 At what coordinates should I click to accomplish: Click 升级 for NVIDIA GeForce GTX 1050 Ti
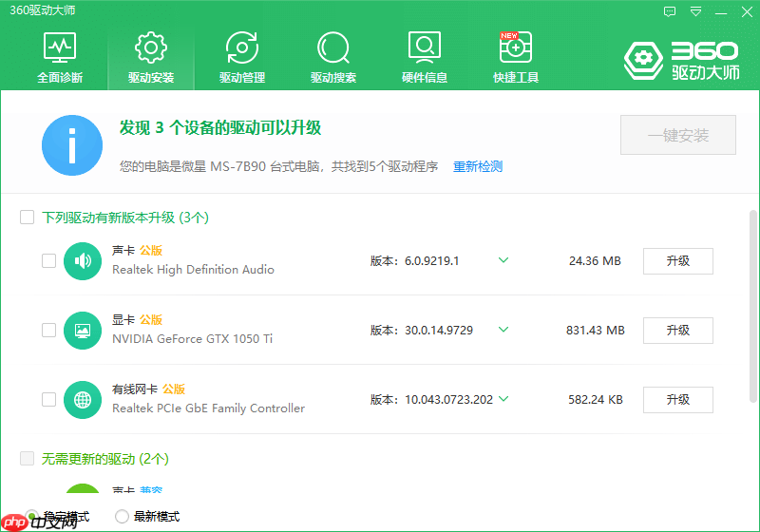point(678,331)
